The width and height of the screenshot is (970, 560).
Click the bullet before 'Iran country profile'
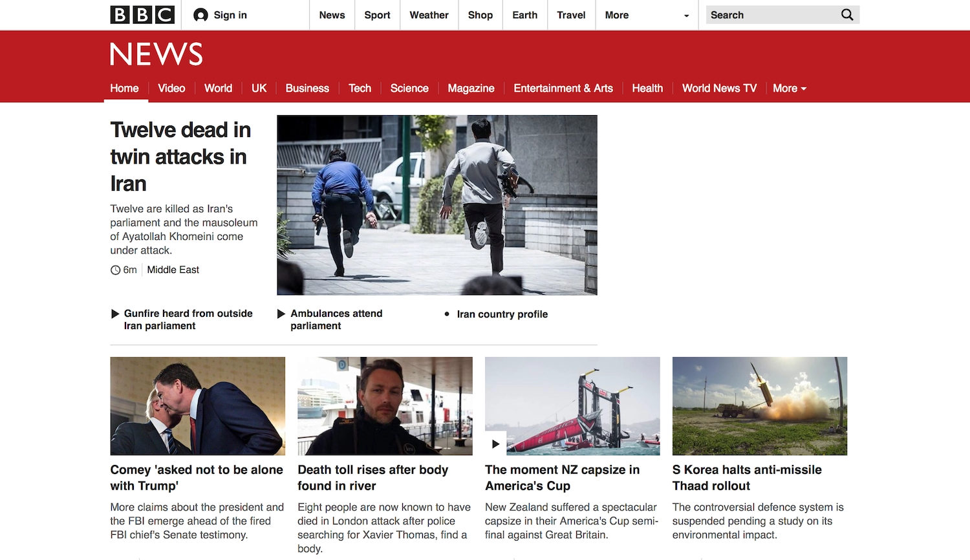(447, 314)
